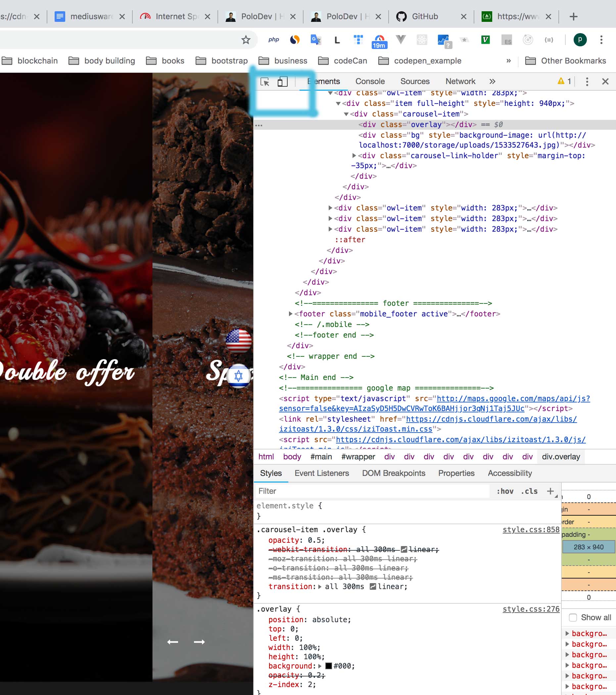Switch to the Network tab
Image resolution: width=616 pixels, height=695 pixels.
pyautogui.click(x=460, y=81)
